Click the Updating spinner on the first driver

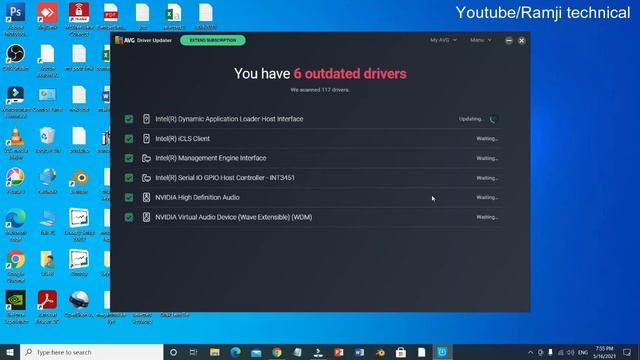493,119
